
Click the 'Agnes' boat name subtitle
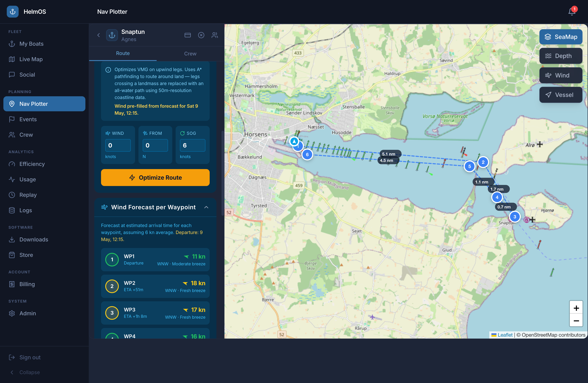pyautogui.click(x=129, y=39)
